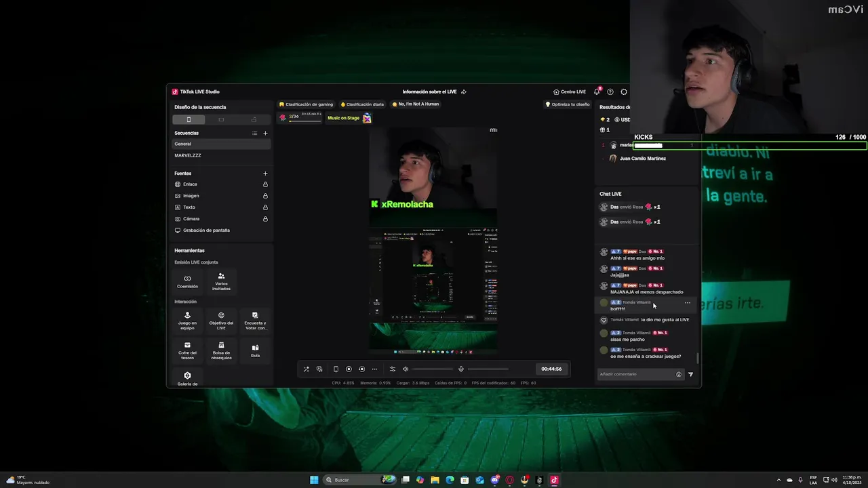Toggle the lock on Enlace source
868x488 pixels.
click(265, 184)
